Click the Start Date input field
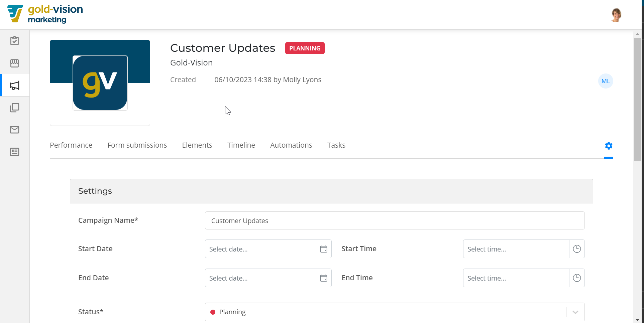The width and height of the screenshot is (644, 323). tap(260, 249)
